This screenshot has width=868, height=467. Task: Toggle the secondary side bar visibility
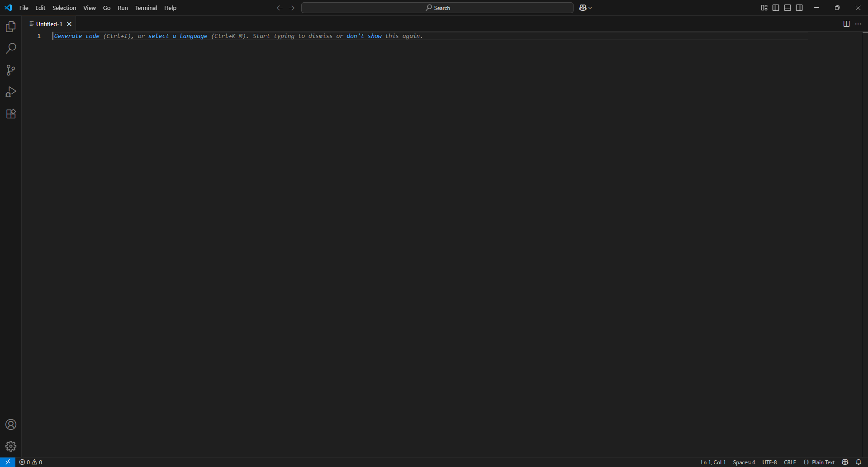799,8
